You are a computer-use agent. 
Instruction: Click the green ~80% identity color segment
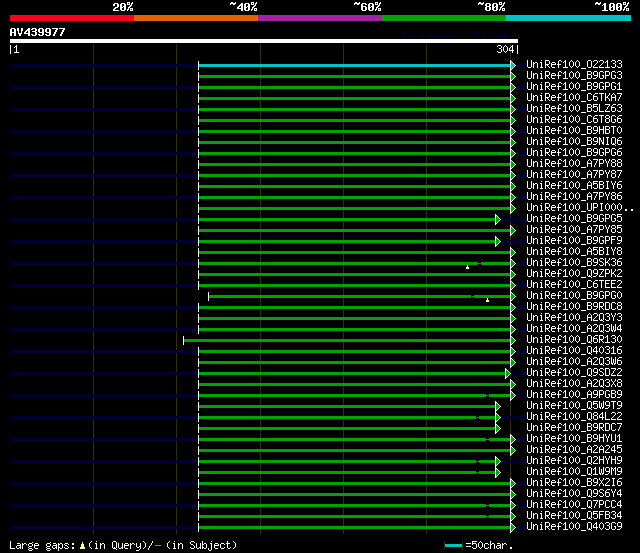444,18
